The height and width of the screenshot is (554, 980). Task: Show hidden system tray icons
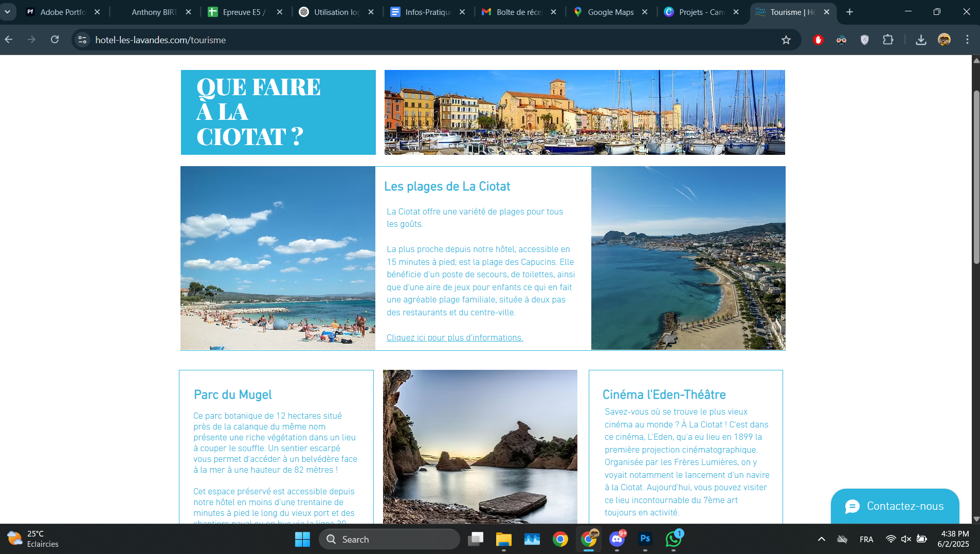click(x=821, y=539)
